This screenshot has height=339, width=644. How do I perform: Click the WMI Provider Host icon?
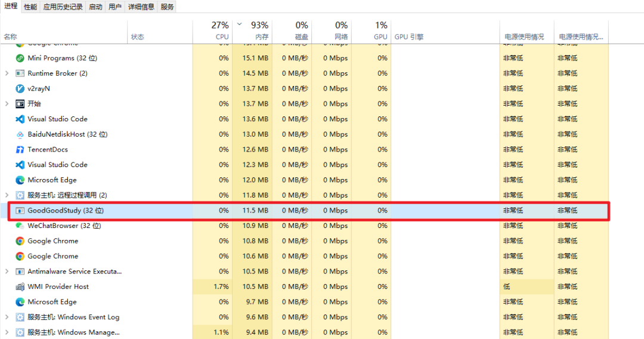pos(20,286)
